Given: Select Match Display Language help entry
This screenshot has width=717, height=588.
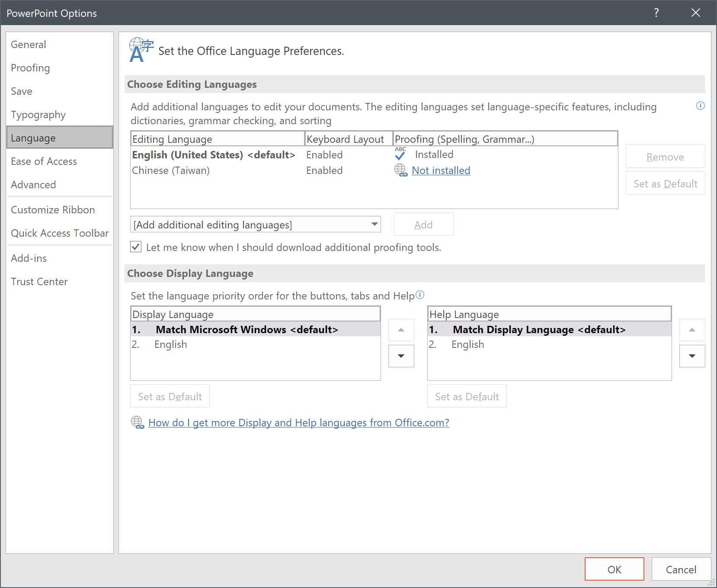Looking at the screenshot, I should pyautogui.click(x=550, y=329).
